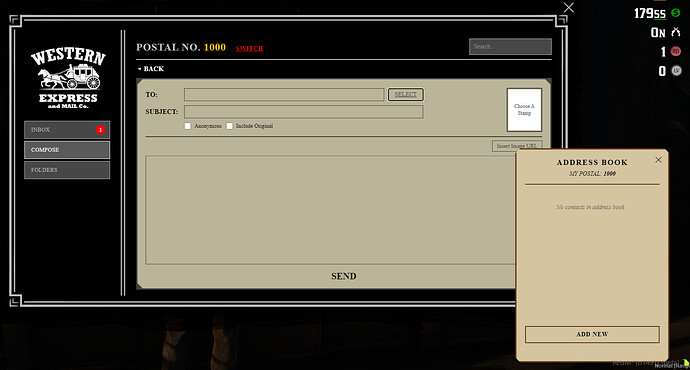
Task: Send the letter with SEND
Action: coord(344,276)
